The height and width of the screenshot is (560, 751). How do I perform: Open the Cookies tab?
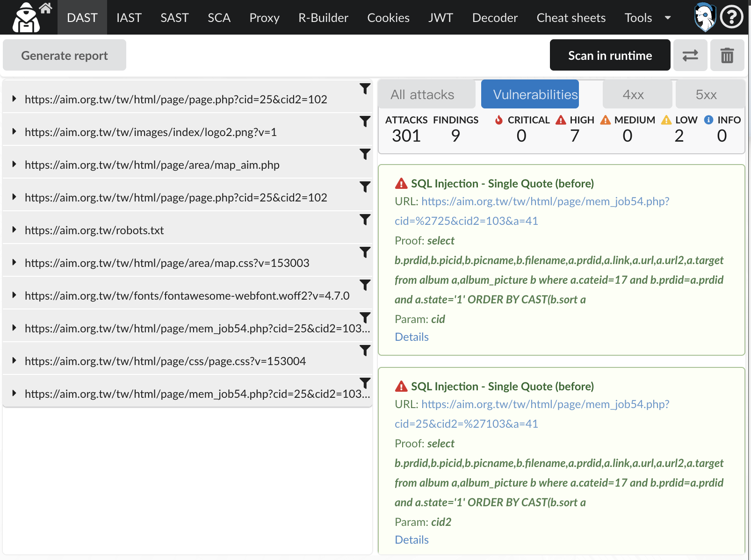point(388,17)
